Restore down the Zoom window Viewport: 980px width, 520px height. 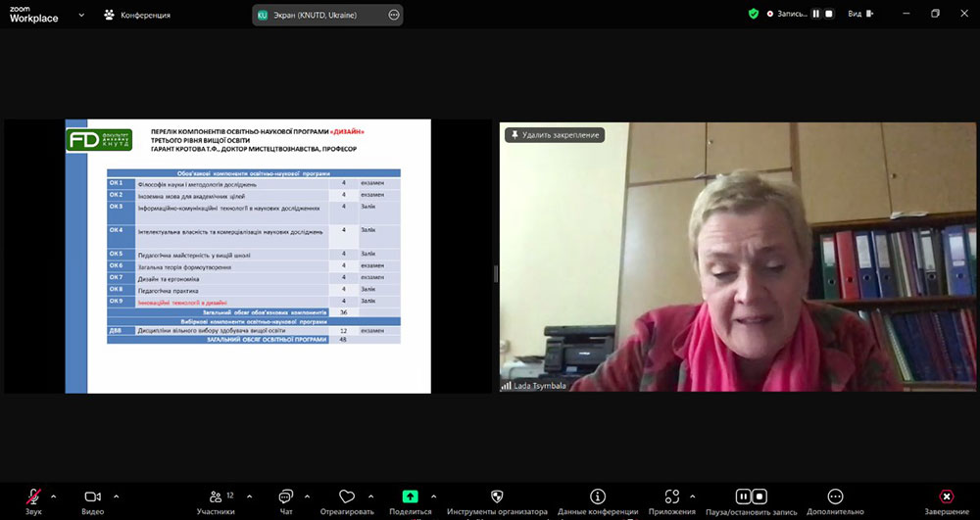pyautogui.click(x=935, y=14)
